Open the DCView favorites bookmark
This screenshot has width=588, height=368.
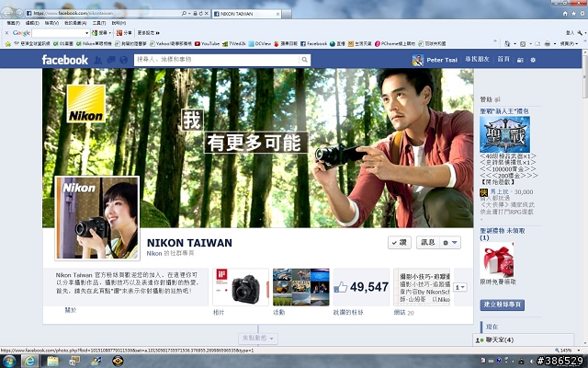pos(259,44)
